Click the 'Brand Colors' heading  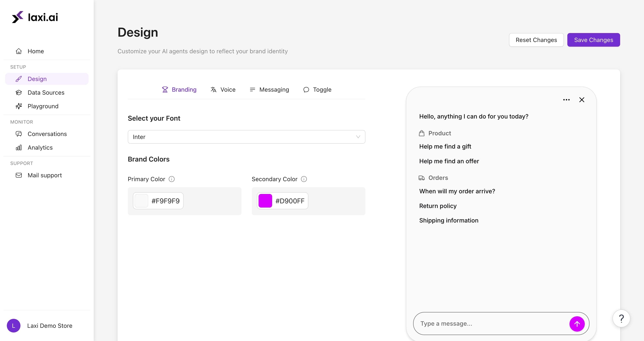(x=148, y=159)
